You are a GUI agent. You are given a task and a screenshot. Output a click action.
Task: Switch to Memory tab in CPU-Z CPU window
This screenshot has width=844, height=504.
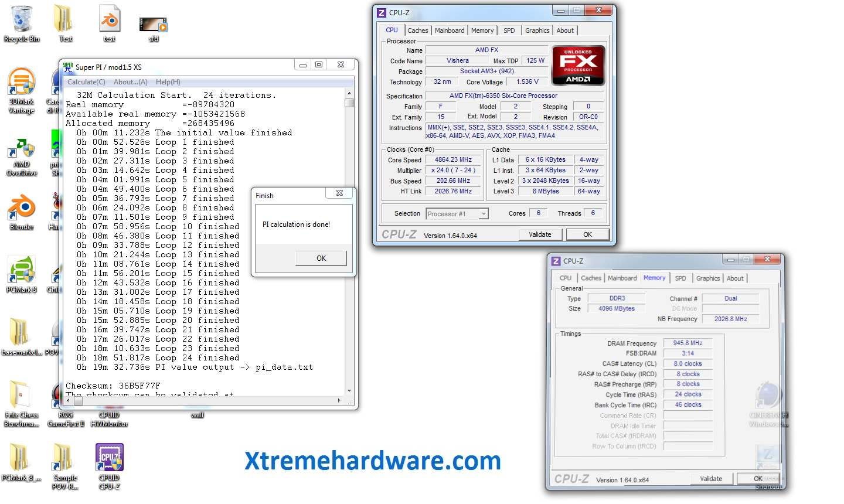482,30
